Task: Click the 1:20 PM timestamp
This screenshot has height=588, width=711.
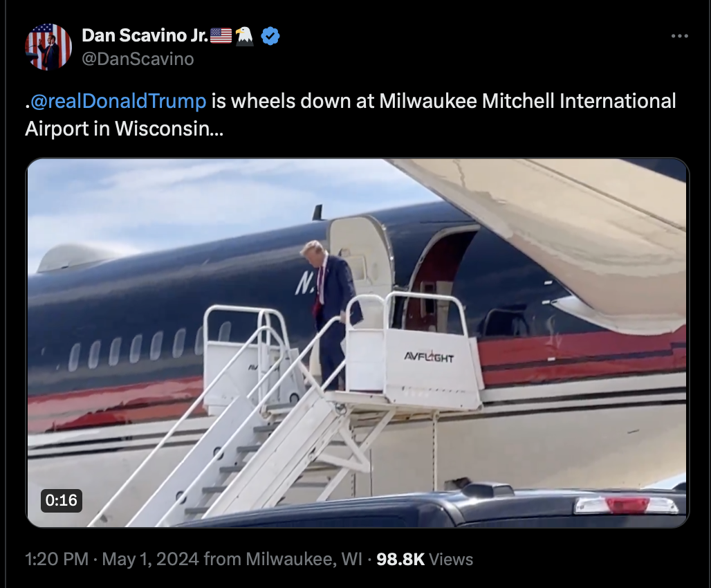Action: click(57, 559)
